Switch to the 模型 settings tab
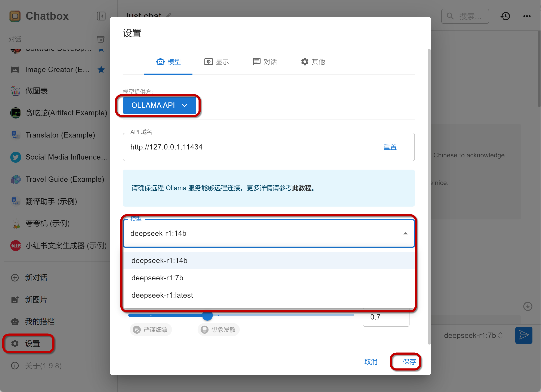Viewport: 541px width, 392px height. click(x=169, y=62)
